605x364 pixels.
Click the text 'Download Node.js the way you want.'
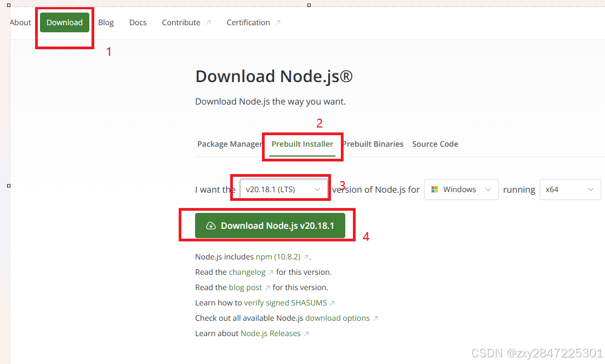point(271,101)
